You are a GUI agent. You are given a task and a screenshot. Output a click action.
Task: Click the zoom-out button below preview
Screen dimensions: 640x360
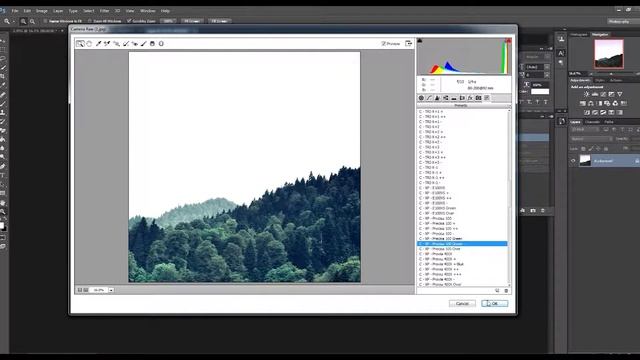click(x=80, y=290)
